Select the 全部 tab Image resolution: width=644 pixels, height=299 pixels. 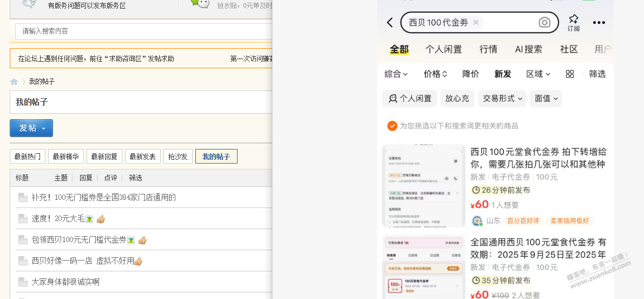(x=399, y=49)
